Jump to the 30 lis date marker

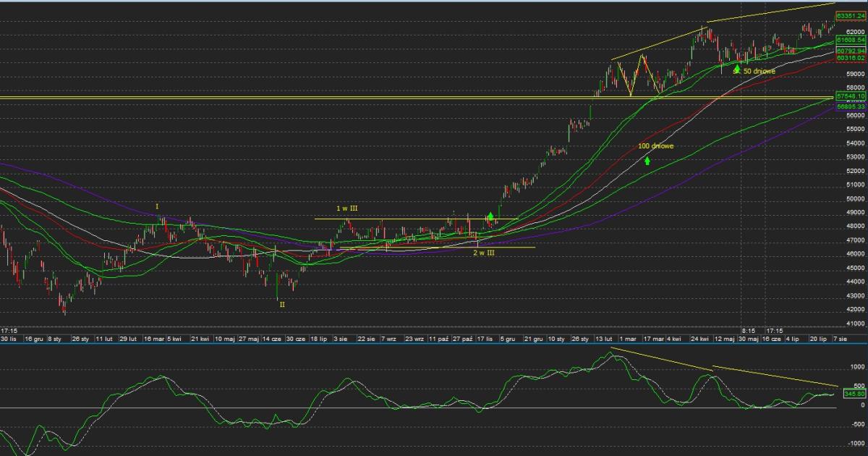[x=9, y=338]
